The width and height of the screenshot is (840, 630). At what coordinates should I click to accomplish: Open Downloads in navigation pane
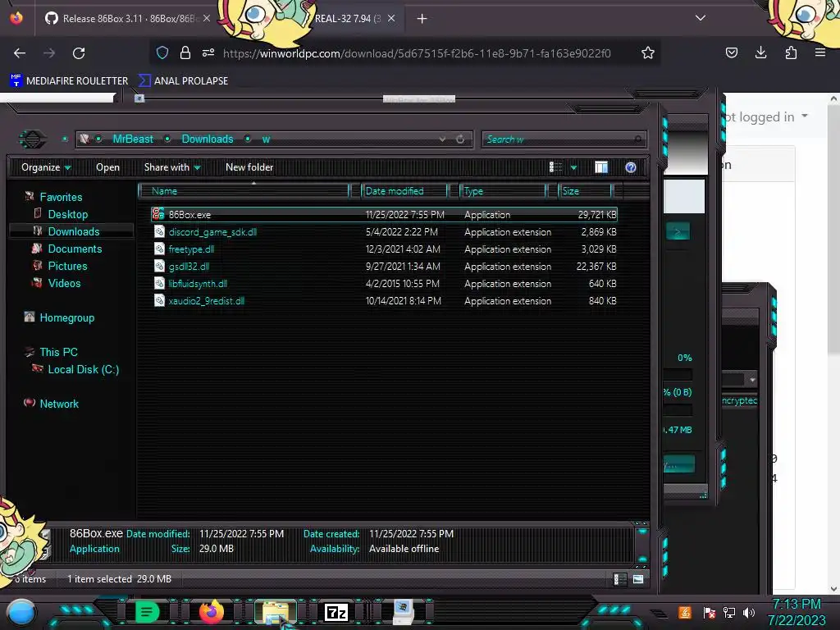(x=73, y=231)
